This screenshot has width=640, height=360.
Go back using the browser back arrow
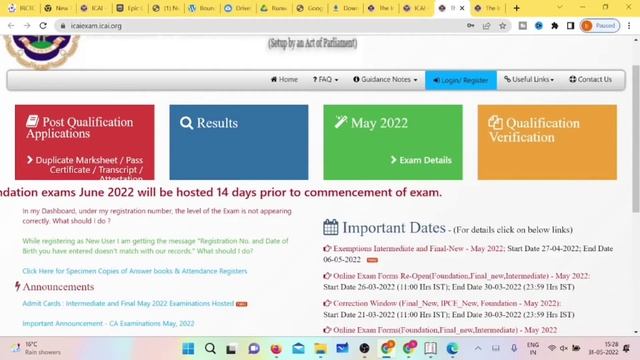click(11, 26)
